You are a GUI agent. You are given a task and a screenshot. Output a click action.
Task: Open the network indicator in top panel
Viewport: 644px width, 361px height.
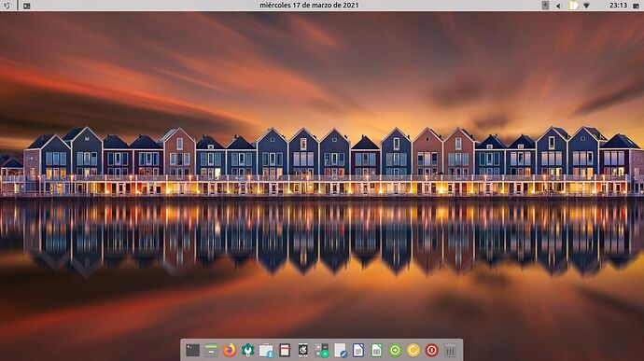[x=586, y=6]
